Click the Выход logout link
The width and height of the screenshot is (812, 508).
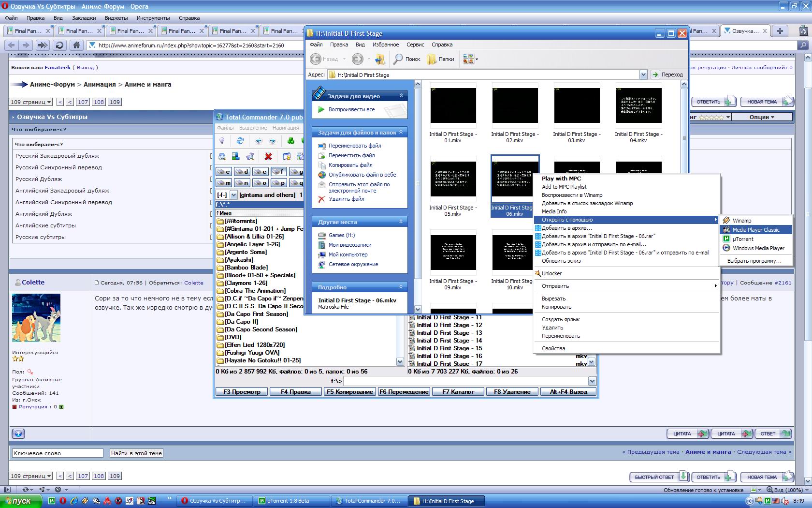click(85, 68)
